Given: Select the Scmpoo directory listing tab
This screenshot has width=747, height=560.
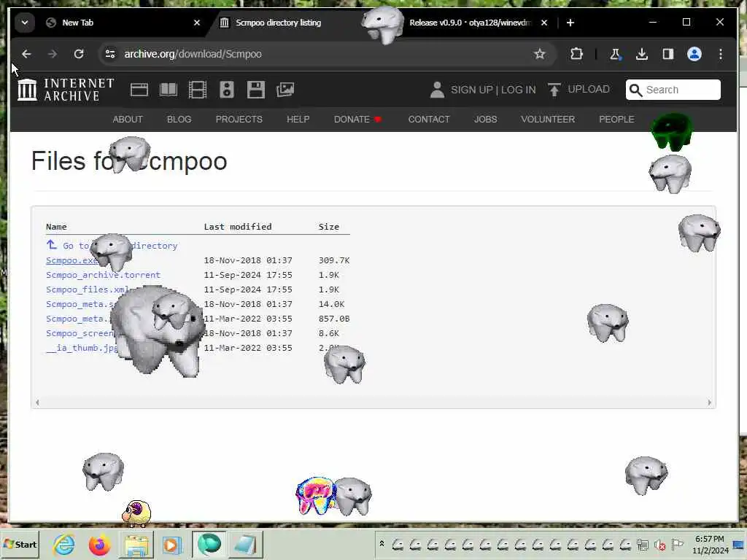Looking at the screenshot, I should pos(278,23).
